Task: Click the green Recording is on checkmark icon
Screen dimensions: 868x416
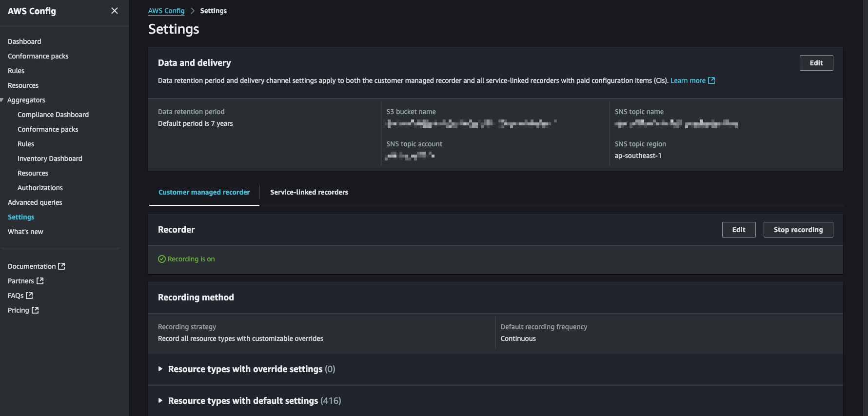Action: point(162,259)
